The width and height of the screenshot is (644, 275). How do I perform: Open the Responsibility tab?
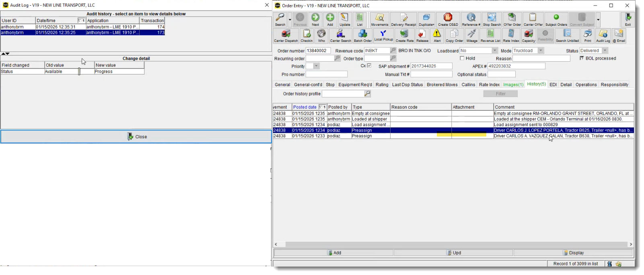(614, 85)
